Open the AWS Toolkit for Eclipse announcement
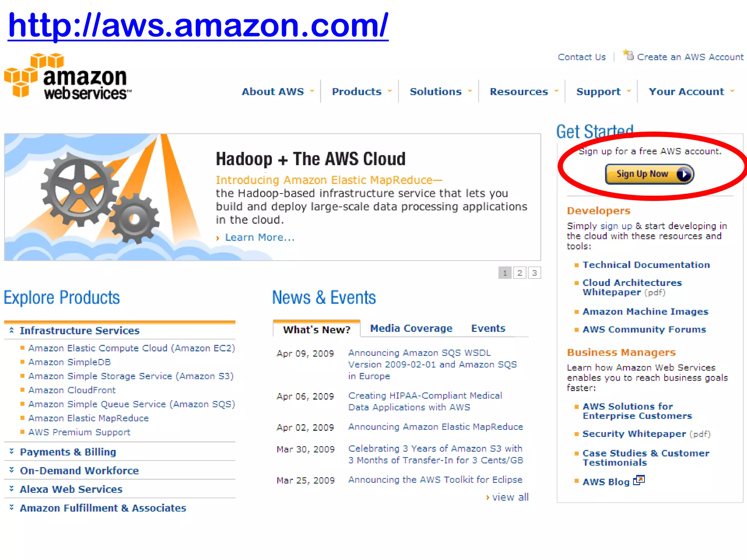 pos(435,480)
